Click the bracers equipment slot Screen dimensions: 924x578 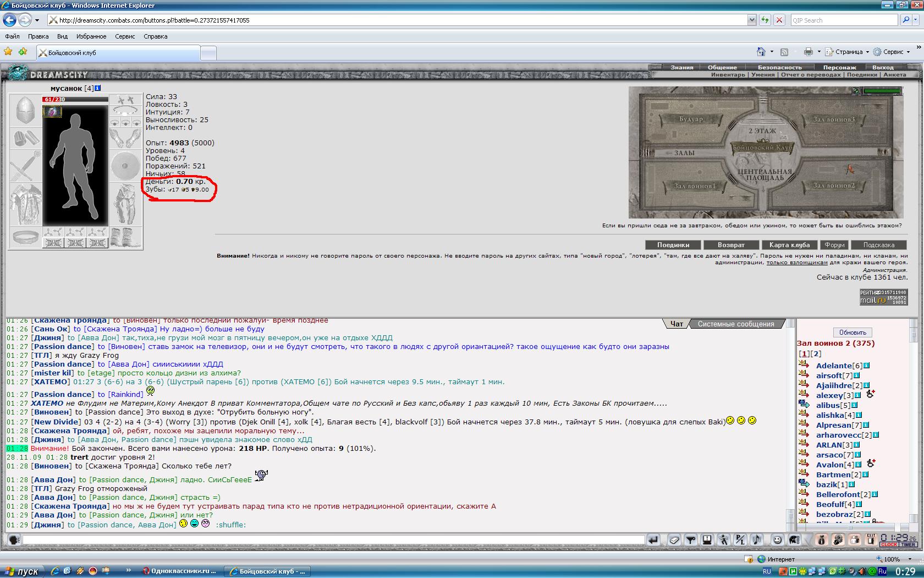(x=25, y=139)
